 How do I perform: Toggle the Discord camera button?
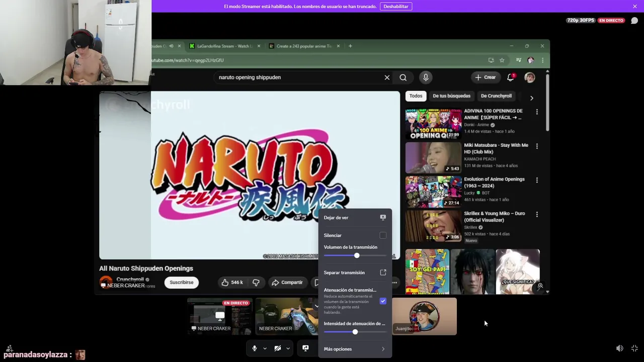point(278,348)
